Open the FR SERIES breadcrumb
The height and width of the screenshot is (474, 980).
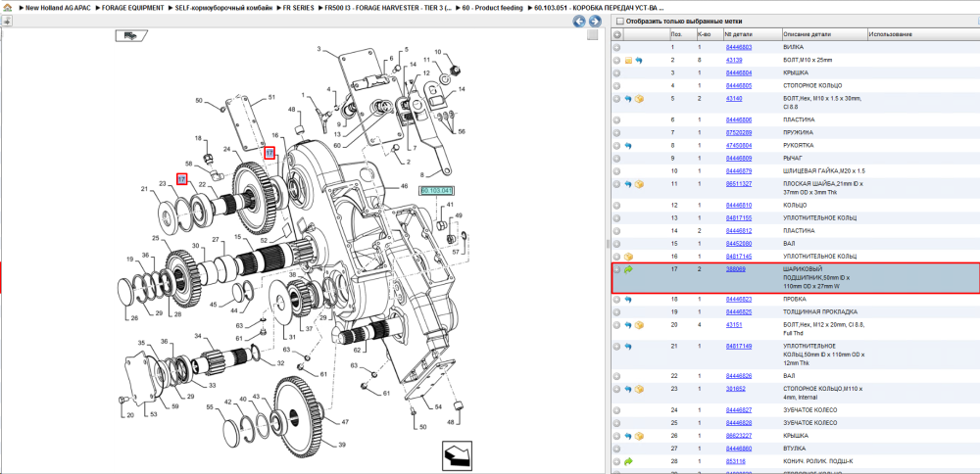298,8
